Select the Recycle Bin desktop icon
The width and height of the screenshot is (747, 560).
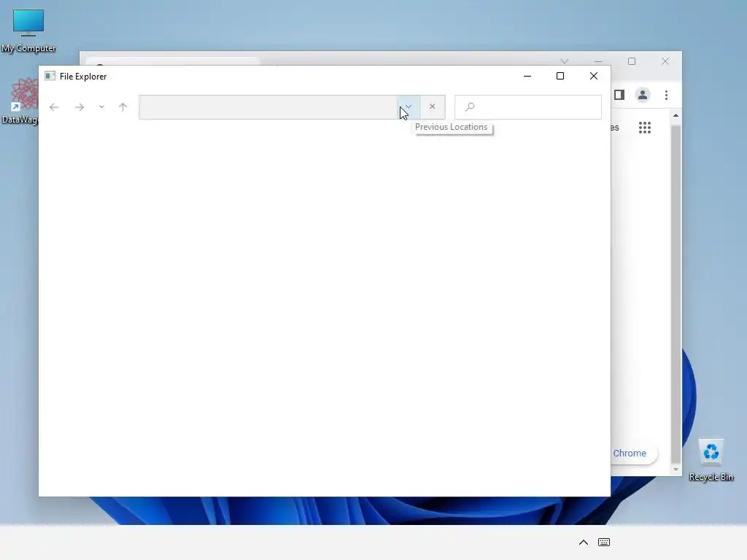point(711,460)
